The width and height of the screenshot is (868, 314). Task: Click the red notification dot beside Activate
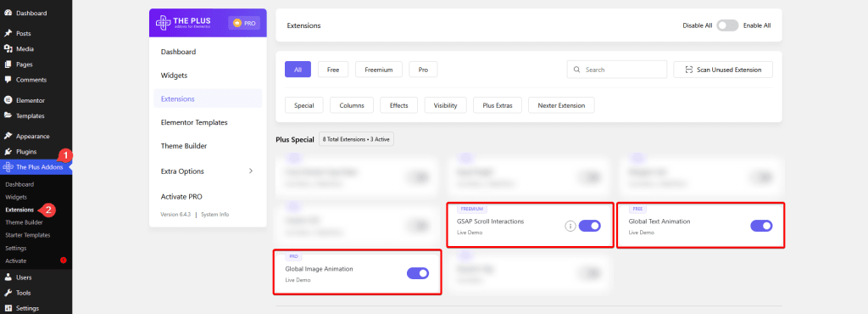(x=63, y=261)
